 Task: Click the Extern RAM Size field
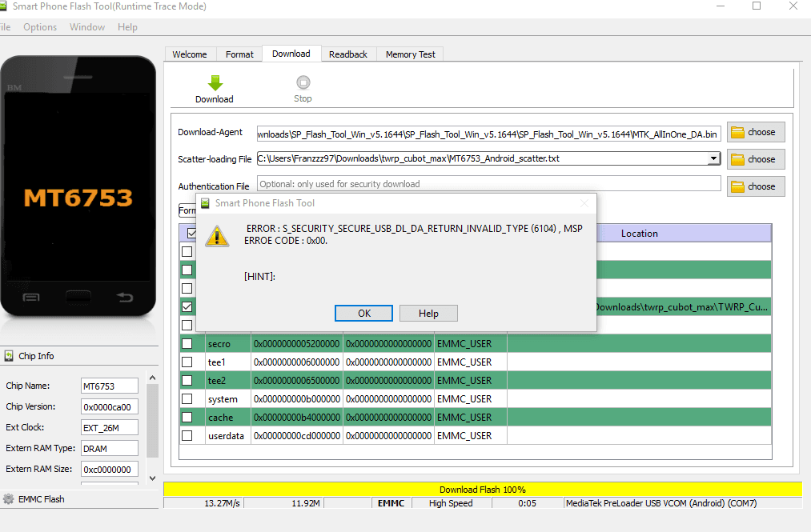[110, 470]
